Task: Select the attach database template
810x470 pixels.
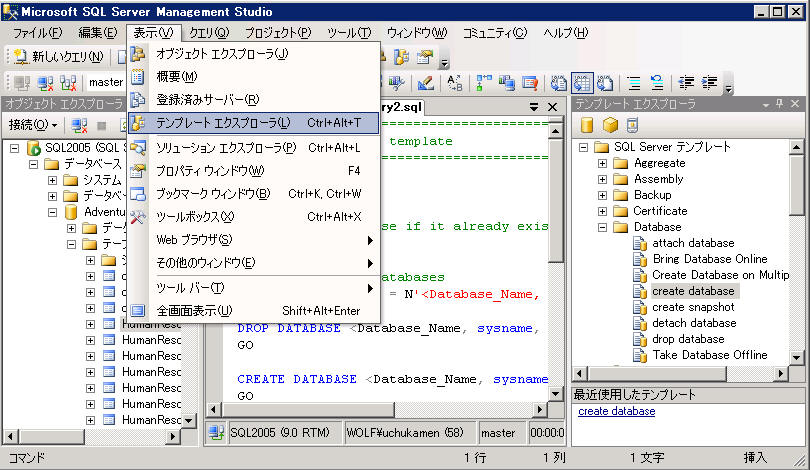Action: pos(693,243)
